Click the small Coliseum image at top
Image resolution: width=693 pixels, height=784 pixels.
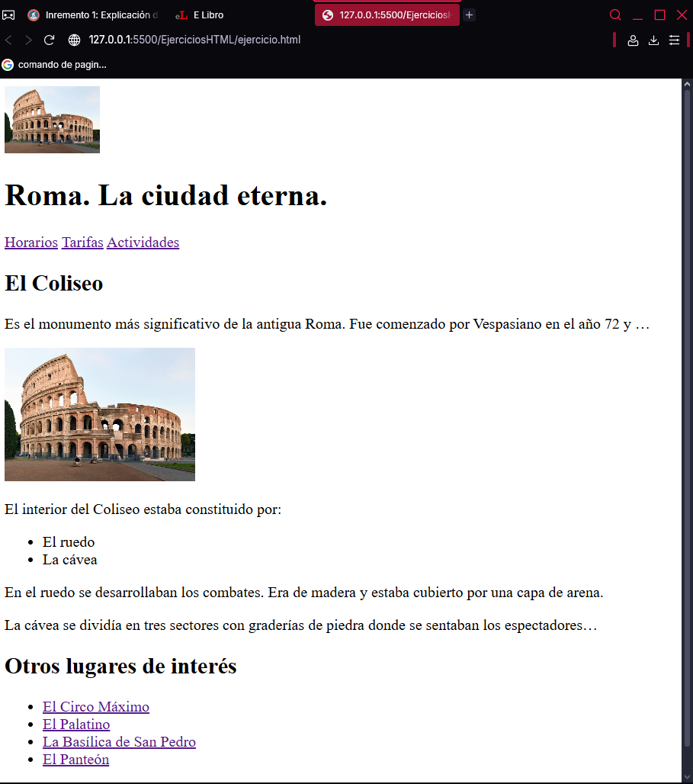[52, 120]
